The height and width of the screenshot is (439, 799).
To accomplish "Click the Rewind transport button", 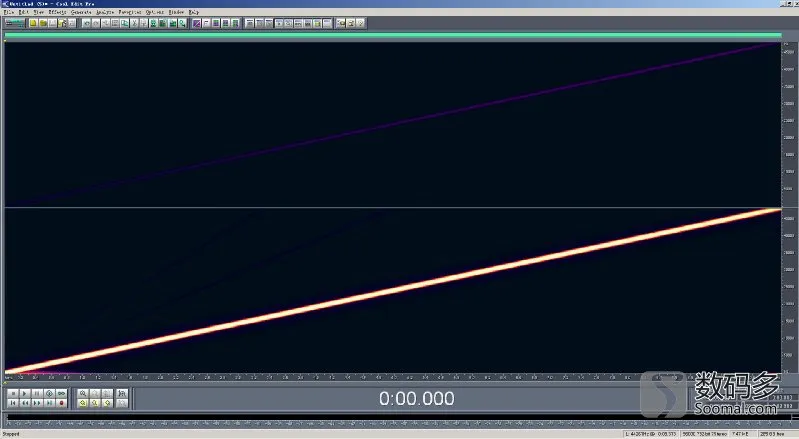I will (x=24, y=403).
